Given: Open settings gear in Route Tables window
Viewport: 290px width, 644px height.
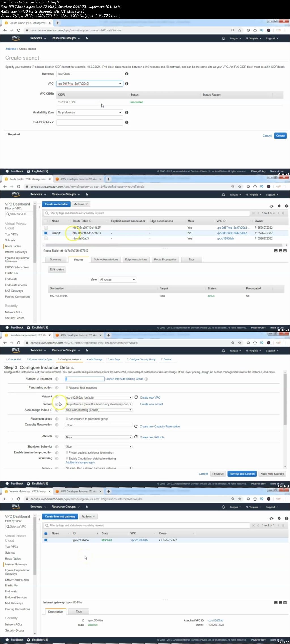Looking at the screenshot, I should tap(279, 206).
